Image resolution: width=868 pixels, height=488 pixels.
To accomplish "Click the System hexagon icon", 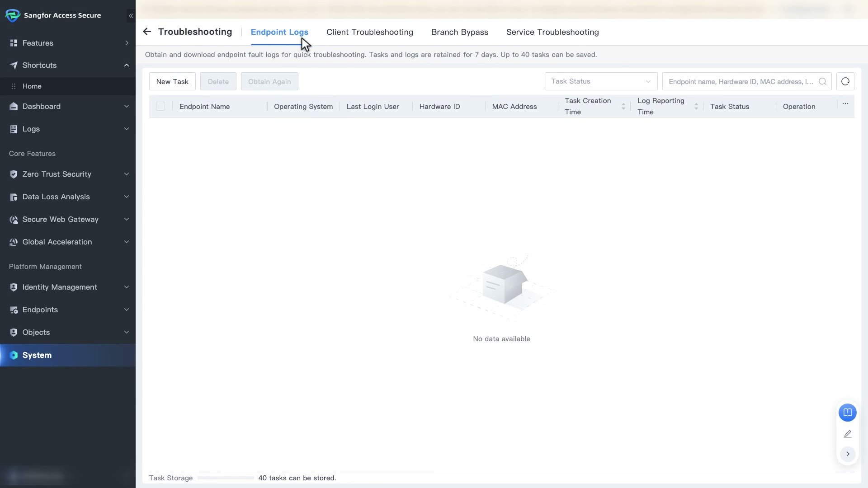I will tap(14, 355).
